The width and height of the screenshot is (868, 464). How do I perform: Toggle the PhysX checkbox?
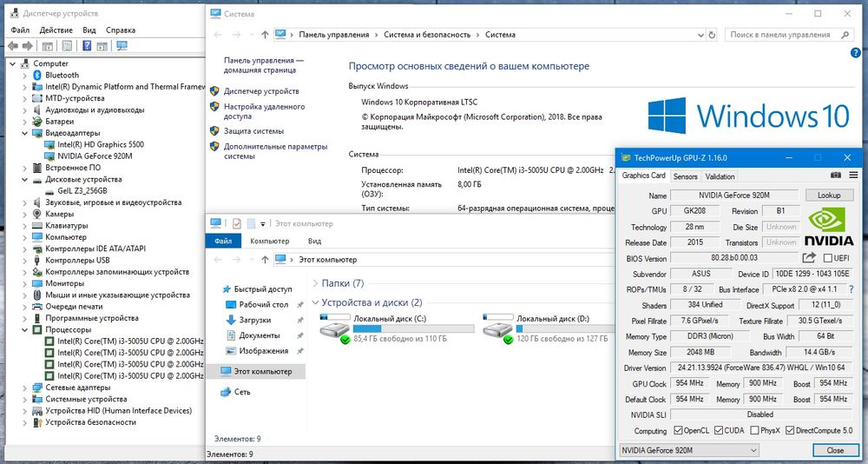click(754, 430)
